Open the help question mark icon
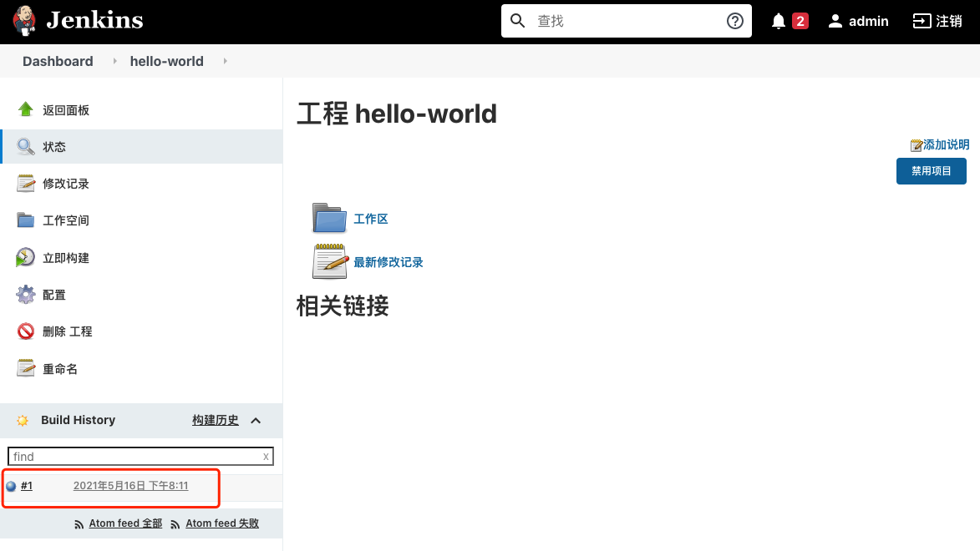Image resolution: width=980 pixels, height=551 pixels. click(734, 20)
